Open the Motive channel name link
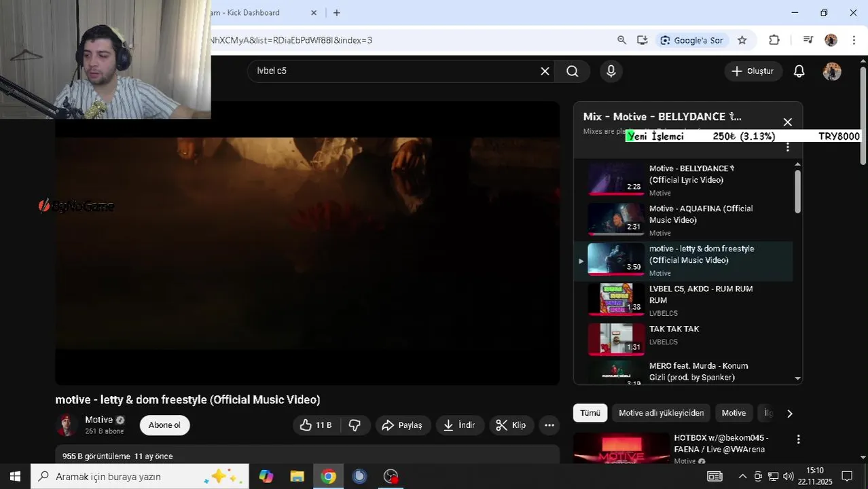Image resolution: width=868 pixels, height=489 pixels. pos(98,420)
